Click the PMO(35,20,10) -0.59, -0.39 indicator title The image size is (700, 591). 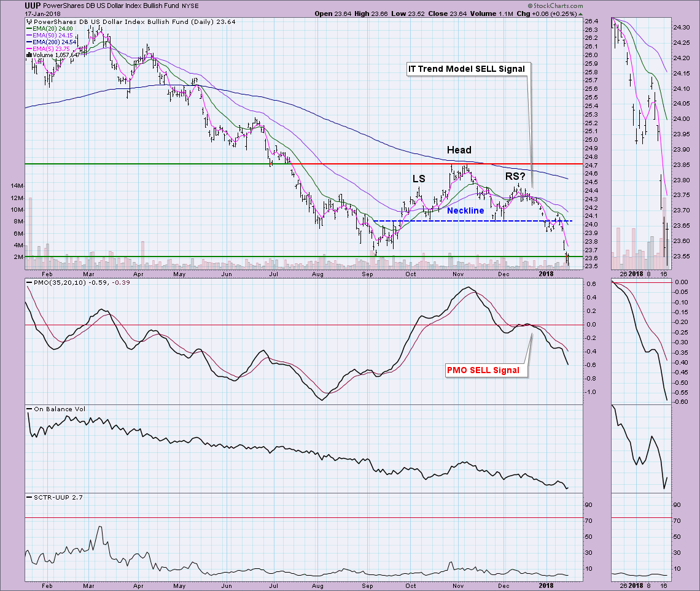(x=78, y=283)
